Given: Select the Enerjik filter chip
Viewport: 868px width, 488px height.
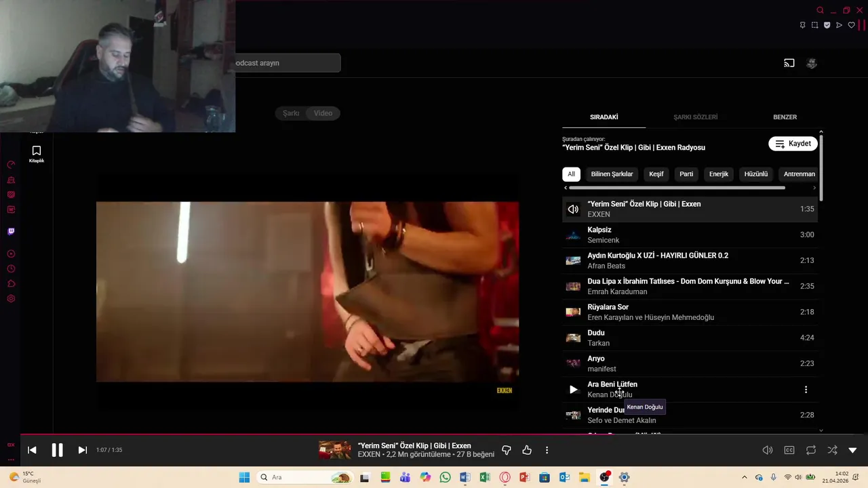Looking at the screenshot, I should coord(719,174).
